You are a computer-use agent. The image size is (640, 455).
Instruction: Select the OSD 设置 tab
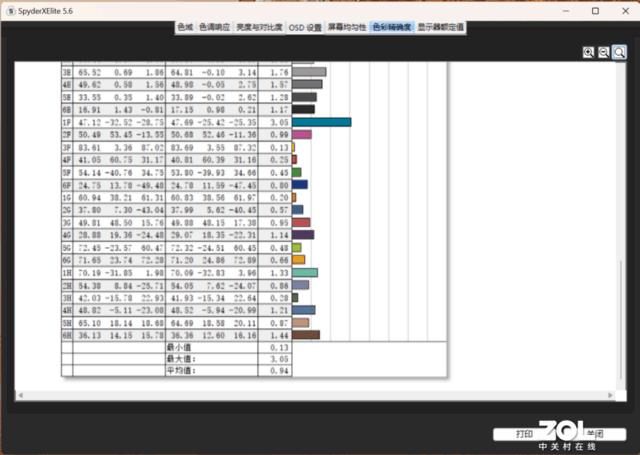(x=305, y=27)
